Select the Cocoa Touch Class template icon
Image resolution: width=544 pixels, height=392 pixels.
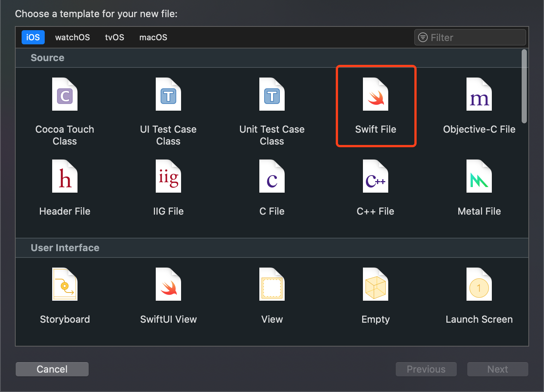(x=65, y=94)
